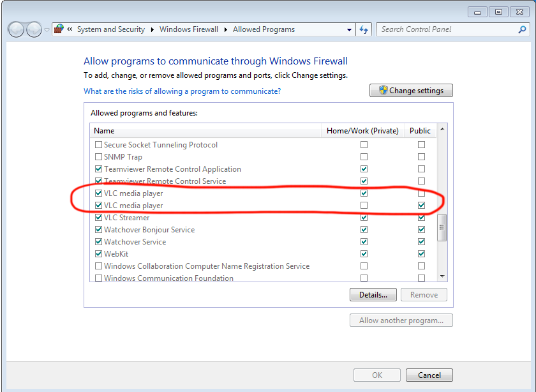Toggle Public checkbox for Teamviewer Remote Control Application
The height and width of the screenshot is (392, 536).
pyautogui.click(x=422, y=169)
